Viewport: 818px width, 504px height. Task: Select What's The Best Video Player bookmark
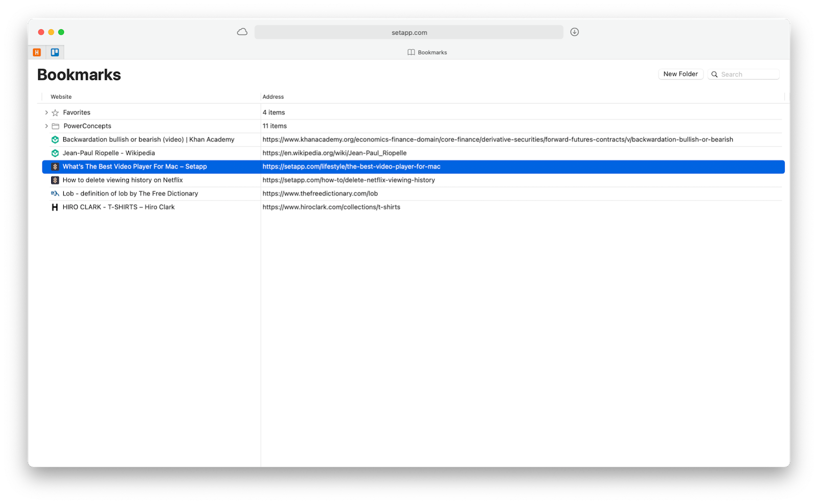[x=134, y=167]
